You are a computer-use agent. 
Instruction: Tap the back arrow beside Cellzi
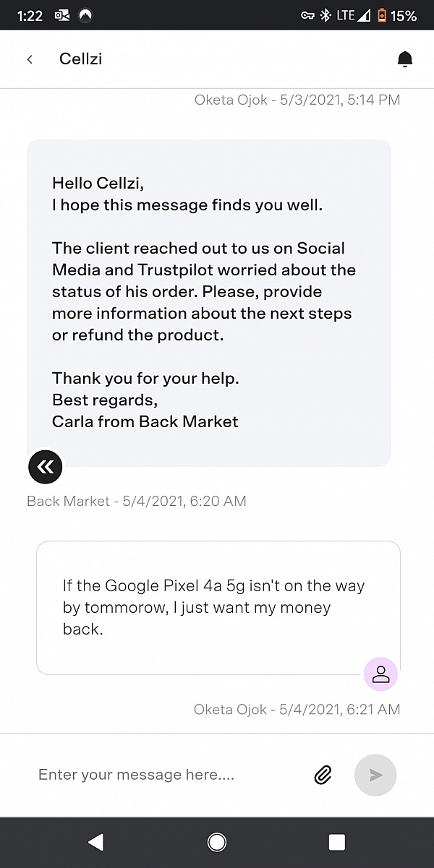pyautogui.click(x=29, y=59)
